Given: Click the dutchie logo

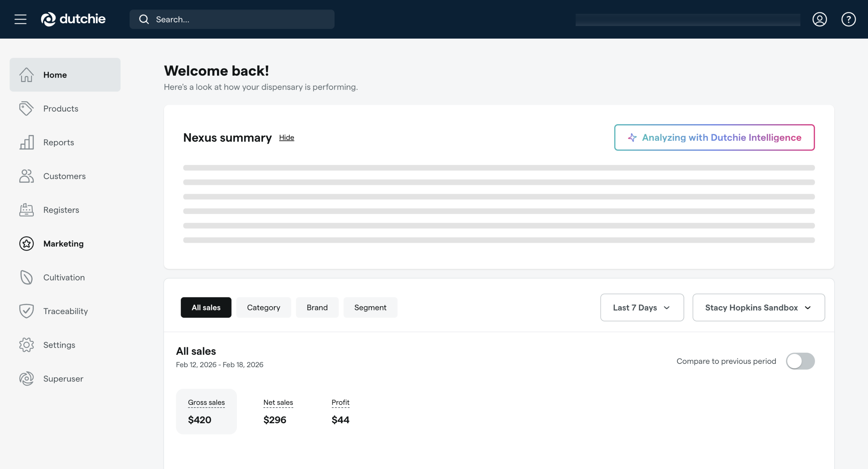Looking at the screenshot, I should 73,19.
